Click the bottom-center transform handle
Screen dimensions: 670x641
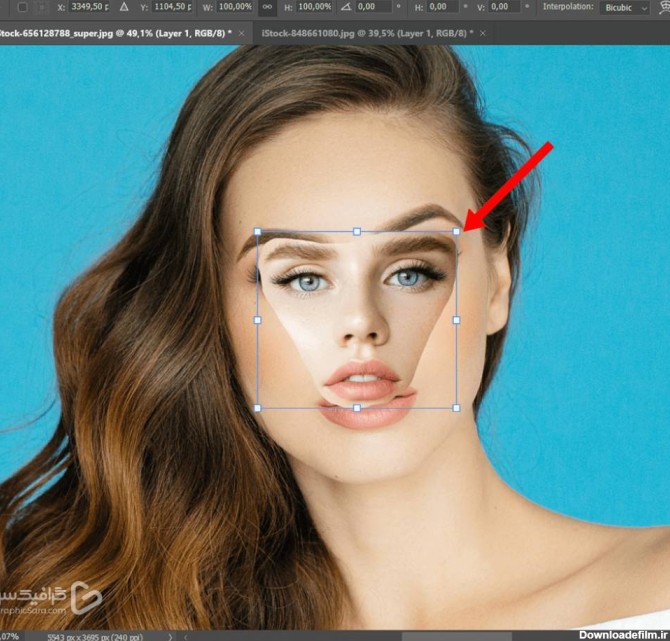357,408
